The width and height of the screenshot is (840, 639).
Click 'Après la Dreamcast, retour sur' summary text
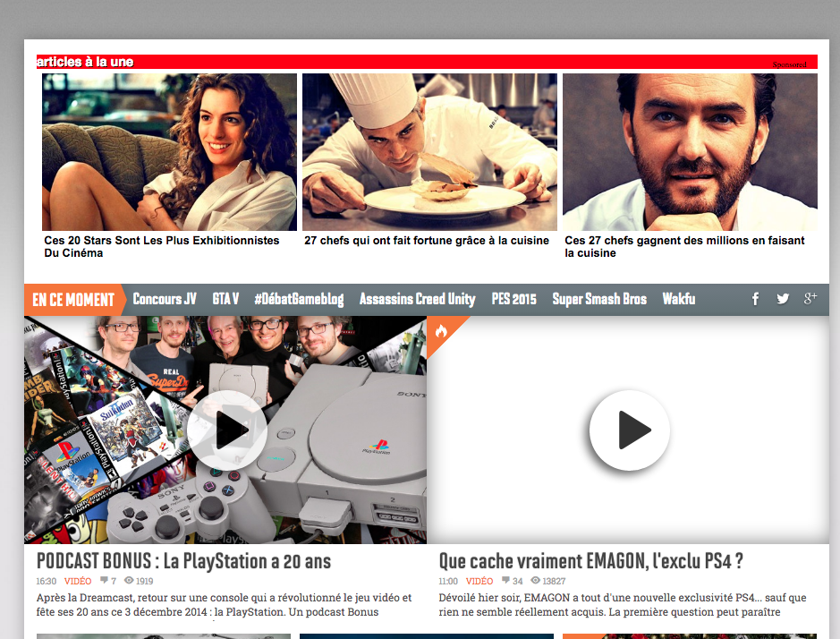(x=224, y=605)
